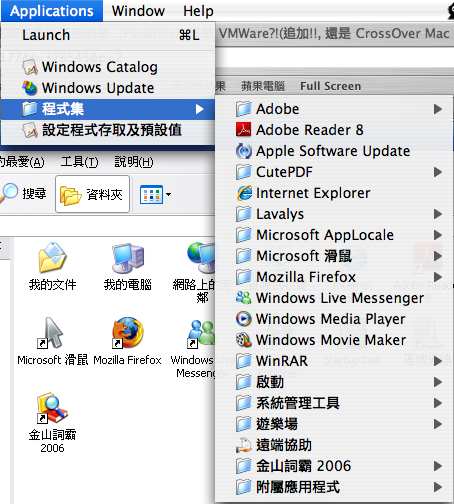This screenshot has height=504, width=454.
Task: Click Mozilla Firefox folder icon in submenu
Action: (243, 277)
